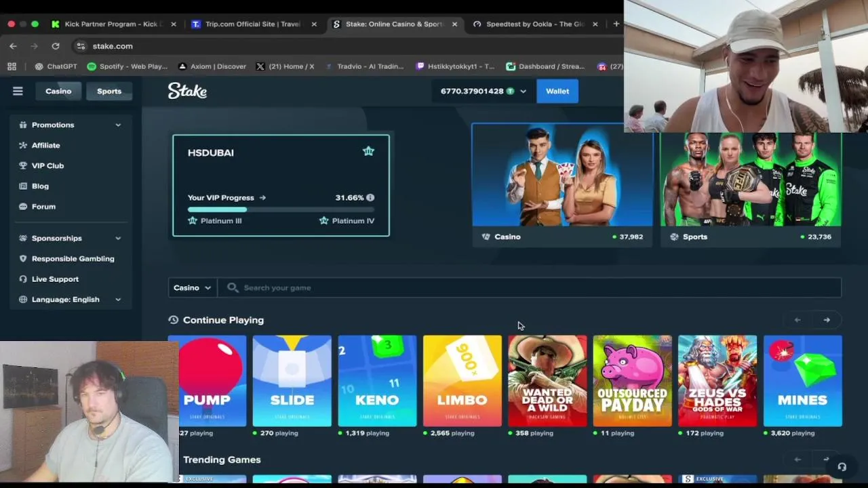Open the Tradvio AI Trading bookmark
The width and height of the screenshot is (868, 488).
click(x=364, y=66)
